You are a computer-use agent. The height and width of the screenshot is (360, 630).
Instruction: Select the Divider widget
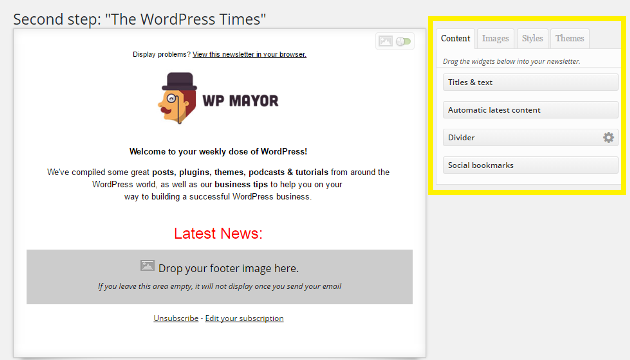(530, 137)
